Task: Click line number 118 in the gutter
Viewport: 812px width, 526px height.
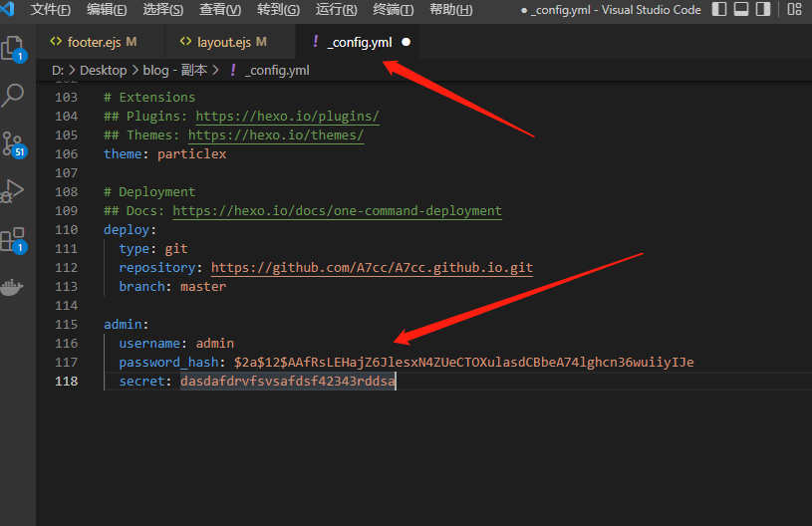Action: coord(67,382)
